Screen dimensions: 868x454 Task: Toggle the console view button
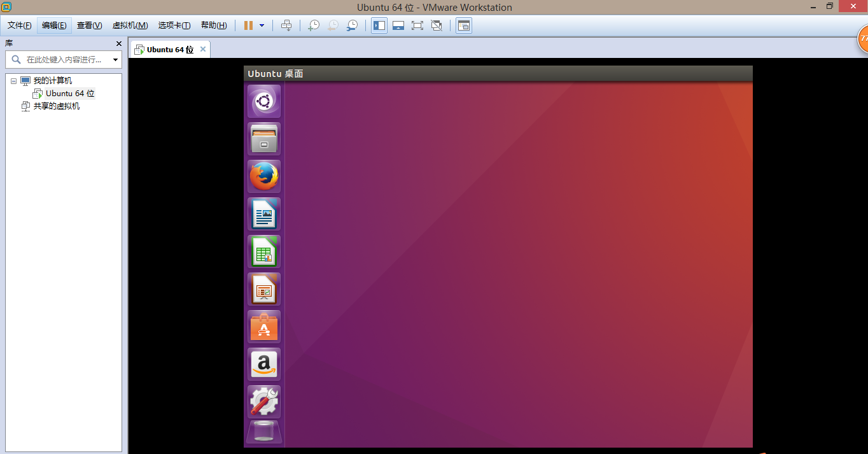tap(464, 25)
